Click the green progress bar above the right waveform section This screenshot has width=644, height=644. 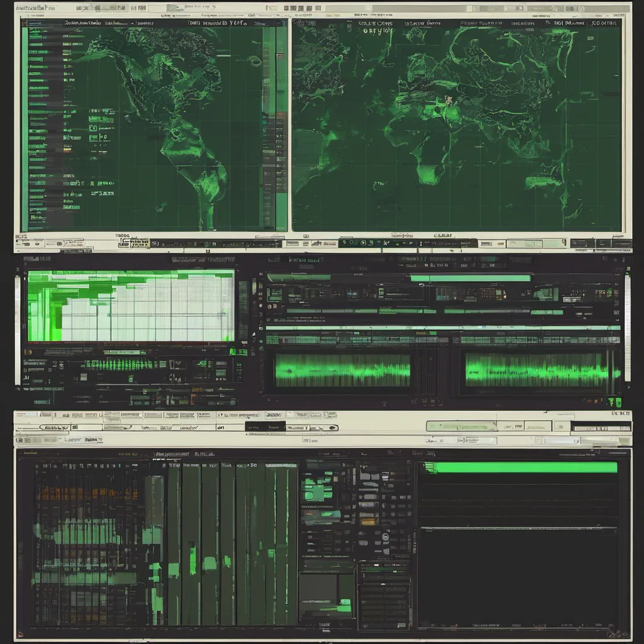470,278
